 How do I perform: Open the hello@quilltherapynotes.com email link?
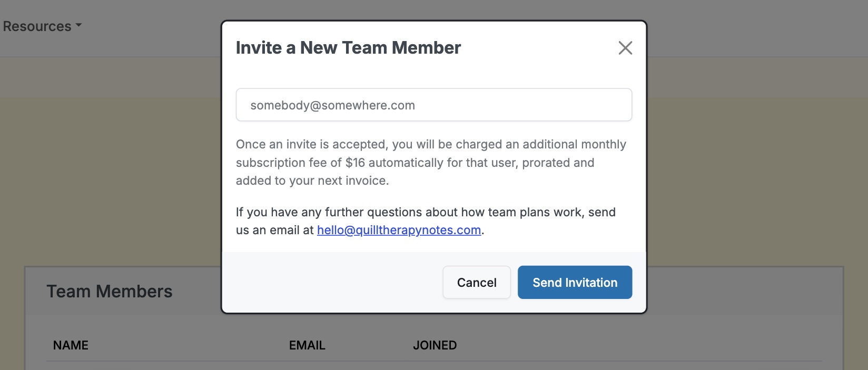(399, 230)
